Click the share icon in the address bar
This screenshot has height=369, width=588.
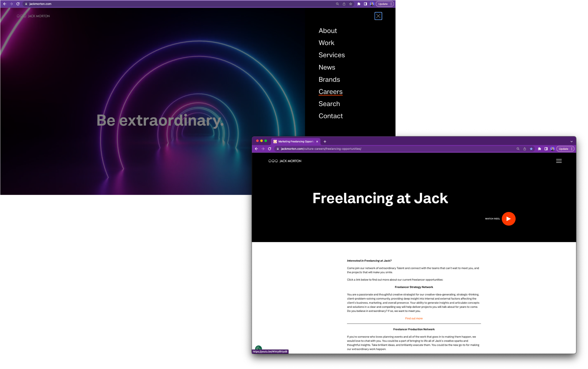coord(524,149)
